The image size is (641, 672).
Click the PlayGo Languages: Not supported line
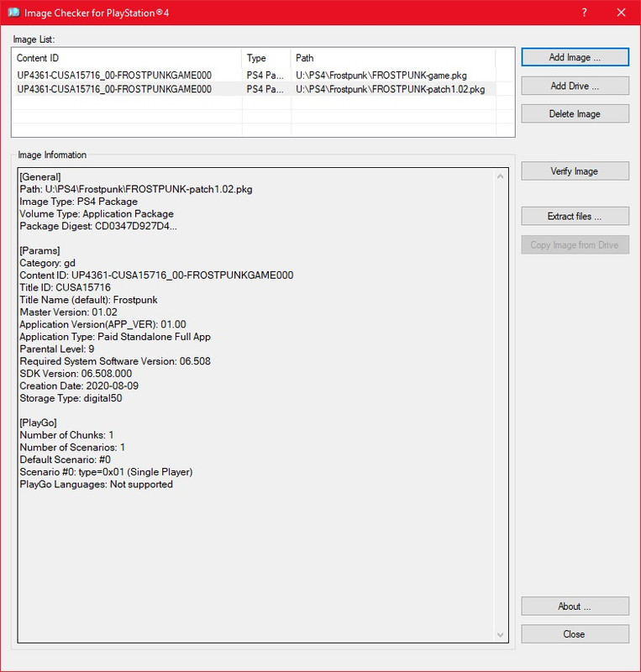tap(96, 485)
